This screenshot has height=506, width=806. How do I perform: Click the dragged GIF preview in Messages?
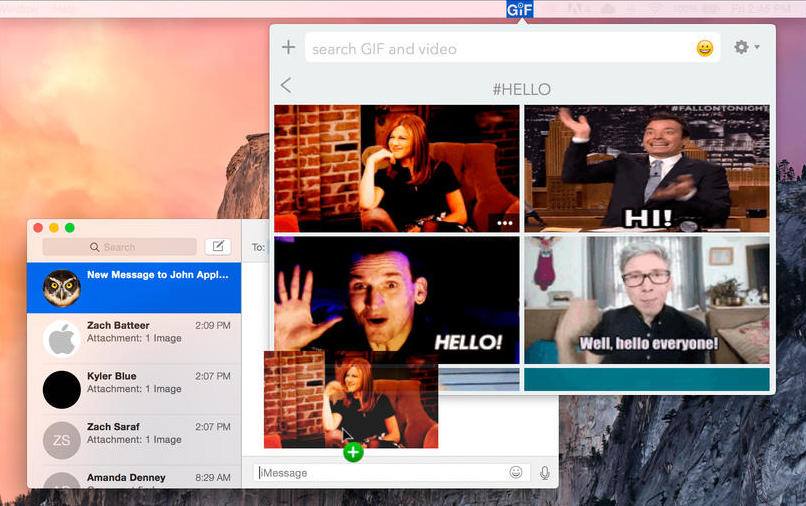pos(351,400)
